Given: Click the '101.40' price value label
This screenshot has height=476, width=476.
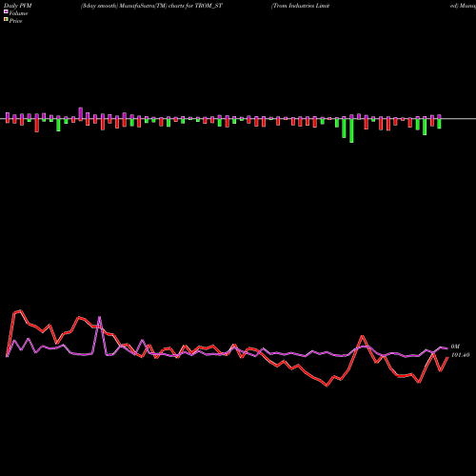Looking at the screenshot, I should click(460, 355).
